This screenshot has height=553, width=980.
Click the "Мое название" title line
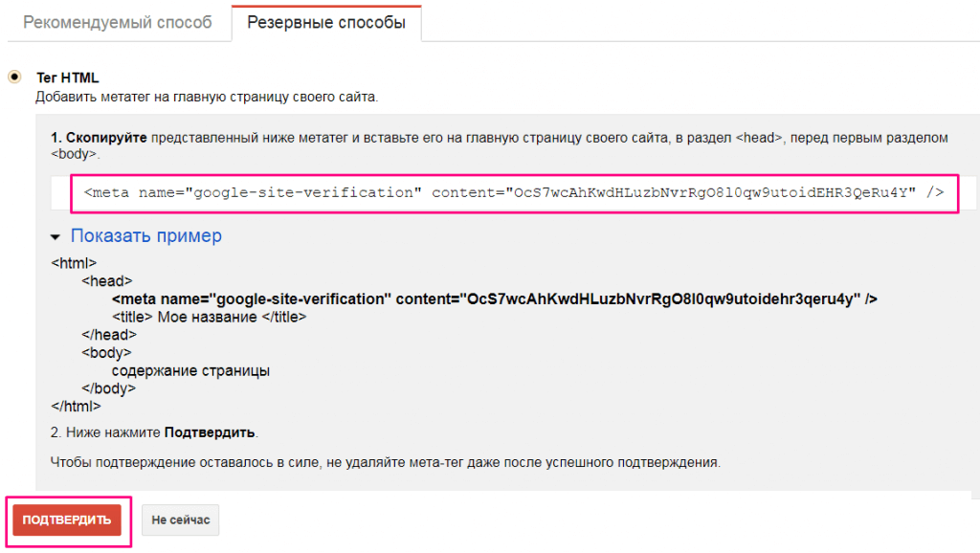(209, 317)
